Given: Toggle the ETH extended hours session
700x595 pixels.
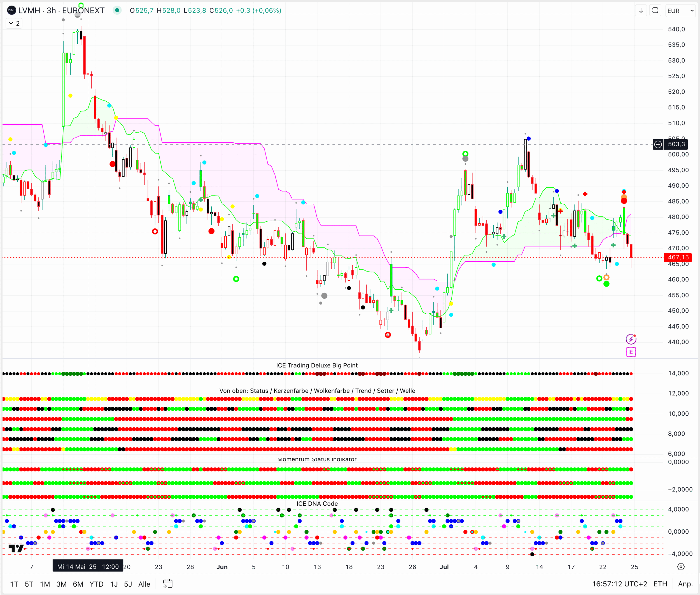Looking at the screenshot, I should pos(660,584).
